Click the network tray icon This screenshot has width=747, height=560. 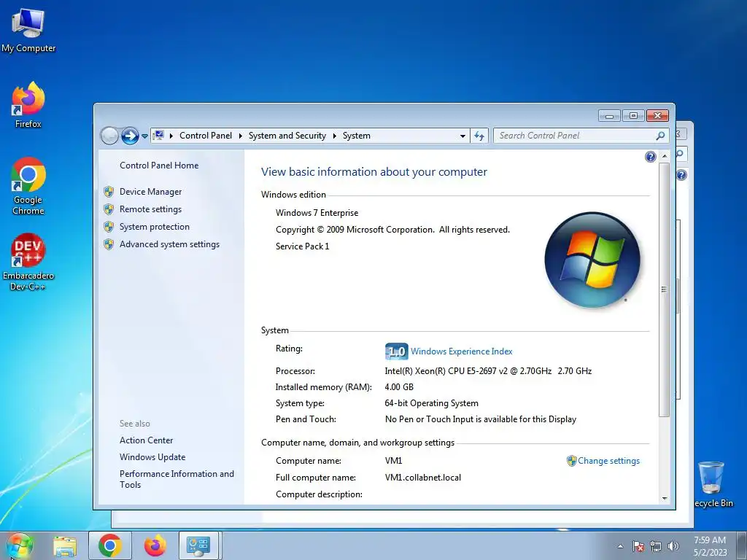click(x=656, y=546)
